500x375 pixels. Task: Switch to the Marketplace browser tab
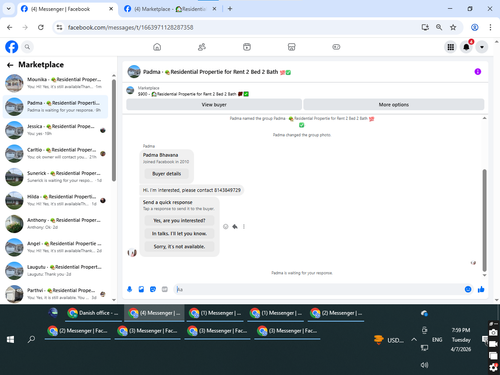[x=170, y=9]
